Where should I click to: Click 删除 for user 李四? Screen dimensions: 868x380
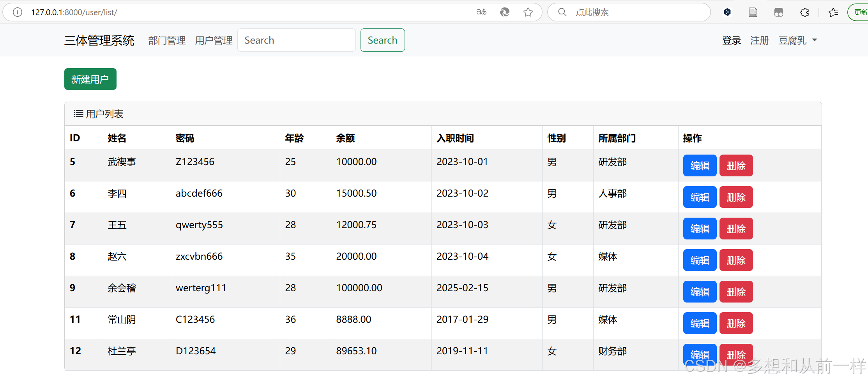[736, 197]
